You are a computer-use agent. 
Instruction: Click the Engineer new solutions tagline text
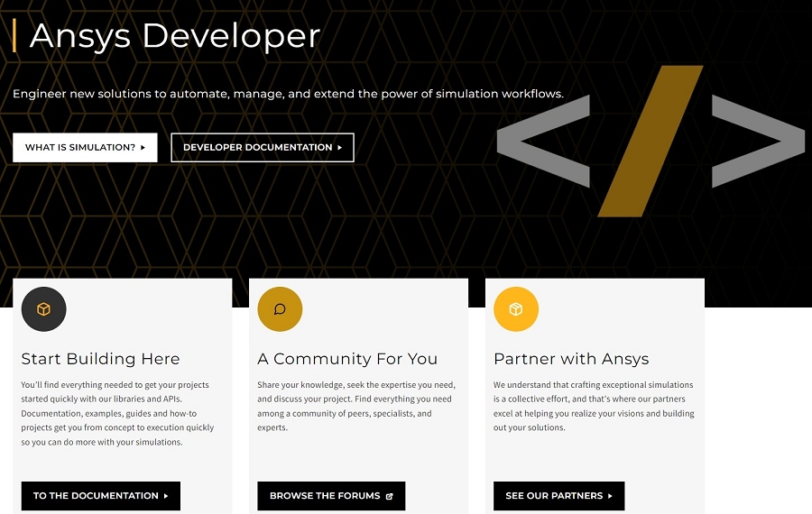pos(288,94)
